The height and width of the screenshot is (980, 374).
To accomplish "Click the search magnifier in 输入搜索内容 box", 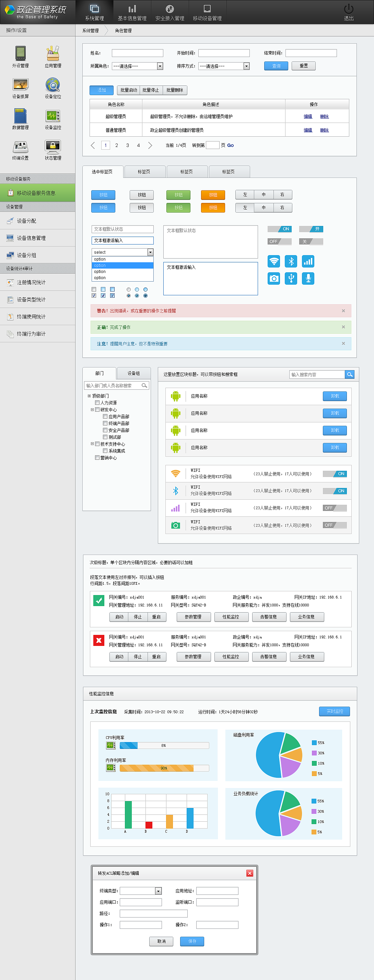I will (350, 374).
